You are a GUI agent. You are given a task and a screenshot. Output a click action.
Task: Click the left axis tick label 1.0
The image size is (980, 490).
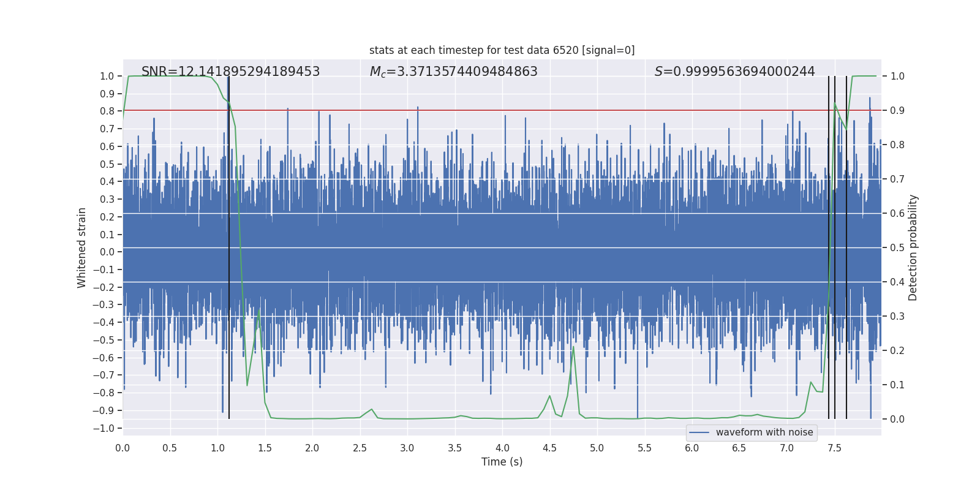[x=107, y=77]
